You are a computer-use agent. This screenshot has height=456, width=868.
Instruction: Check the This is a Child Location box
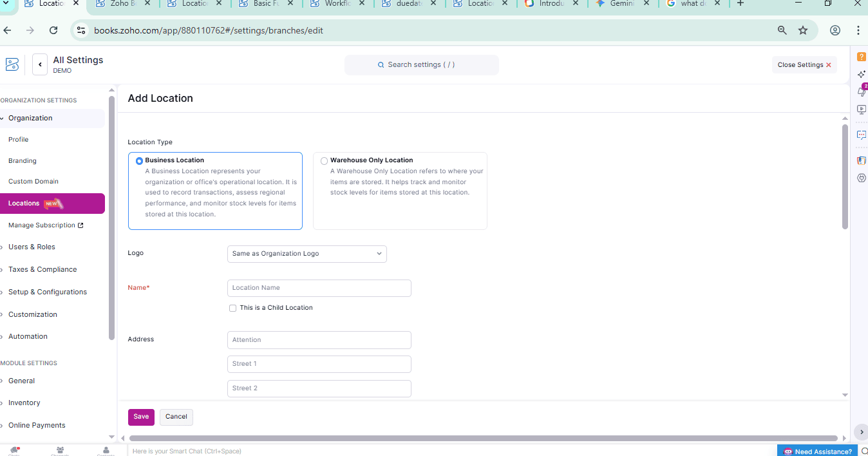[x=232, y=308]
